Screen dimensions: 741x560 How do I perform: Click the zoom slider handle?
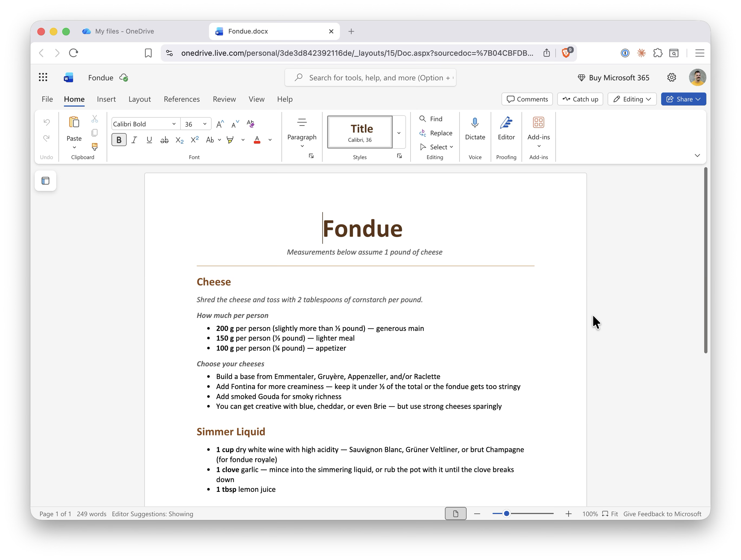(507, 513)
